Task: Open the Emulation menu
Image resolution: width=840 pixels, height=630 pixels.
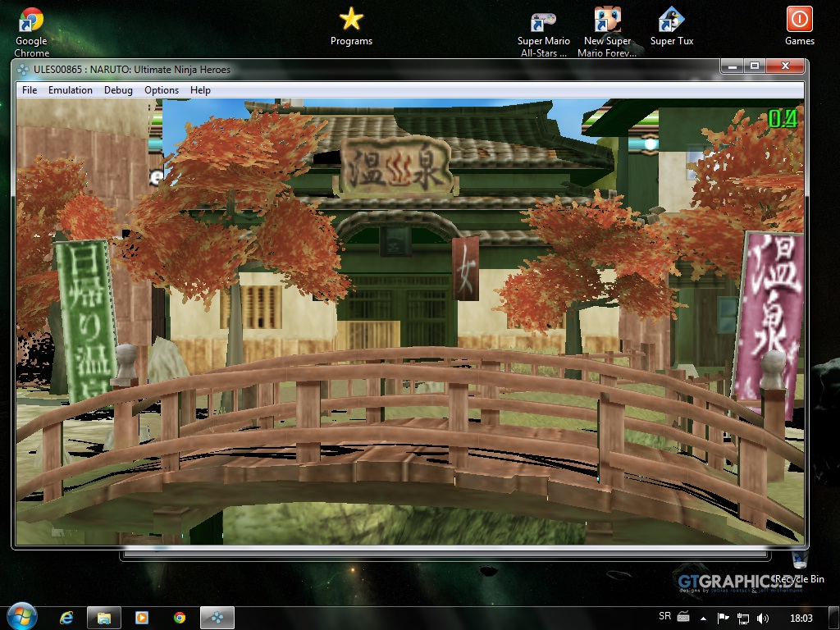Action: click(71, 90)
